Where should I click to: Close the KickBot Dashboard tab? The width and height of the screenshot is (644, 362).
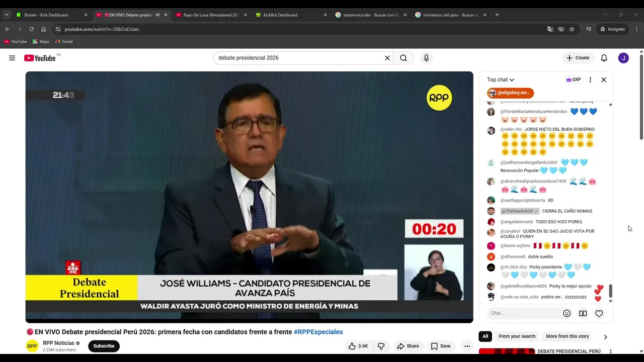coord(325,15)
